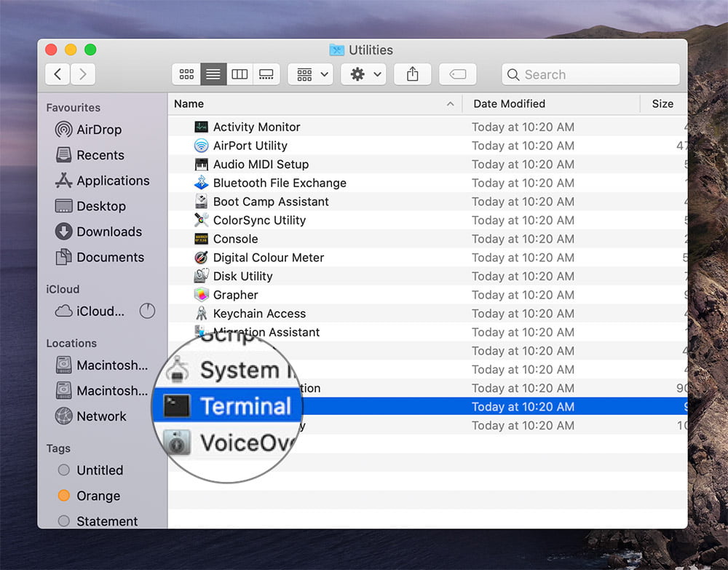Click the Edit Tags toolbar button
The height and width of the screenshot is (570, 728).
tap(458, 74)
